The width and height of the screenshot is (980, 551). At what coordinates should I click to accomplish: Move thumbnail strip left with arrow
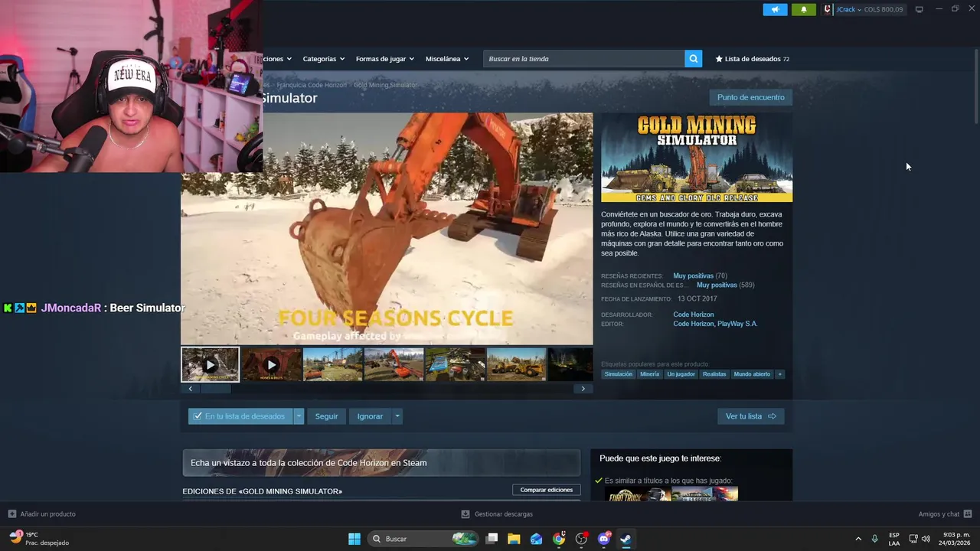click(x=191, y=389)
